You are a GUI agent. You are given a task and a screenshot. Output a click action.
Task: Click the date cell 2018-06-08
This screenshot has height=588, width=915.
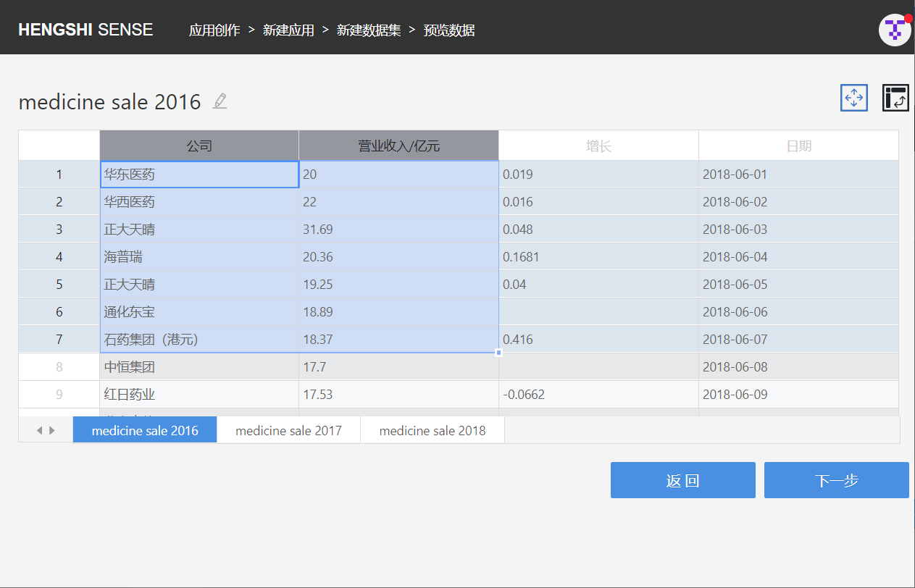pyautogui.click(x=798, y=367)
